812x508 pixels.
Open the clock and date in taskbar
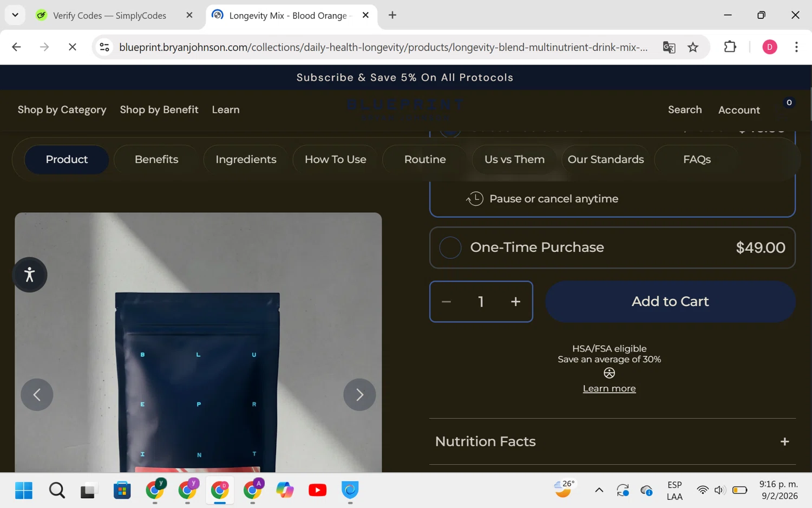click(x=778, y=490)
